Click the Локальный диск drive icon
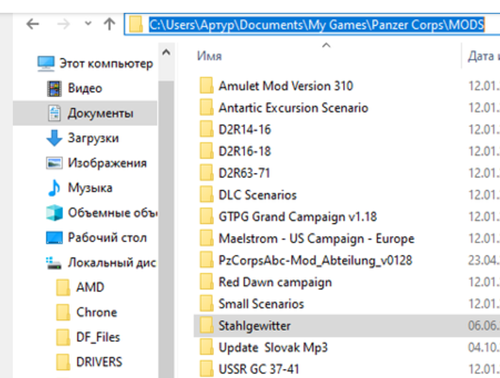 tap(53, 263)
